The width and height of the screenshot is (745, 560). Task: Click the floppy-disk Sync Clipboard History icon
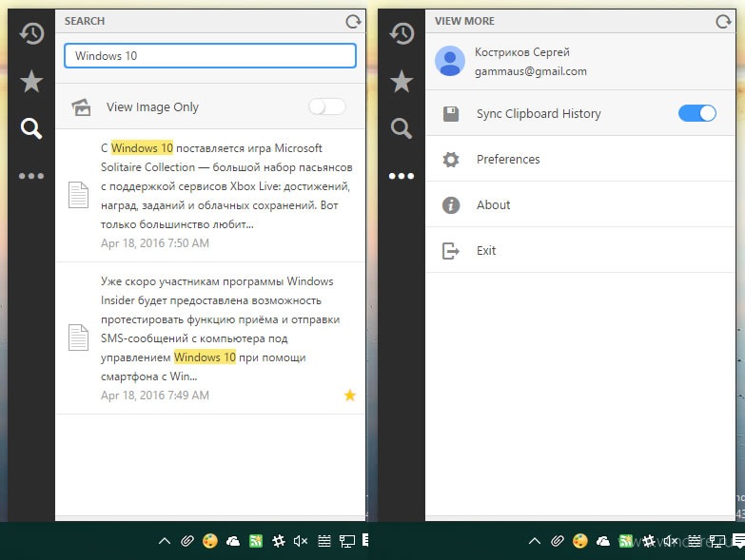click(x=451, y=114)
